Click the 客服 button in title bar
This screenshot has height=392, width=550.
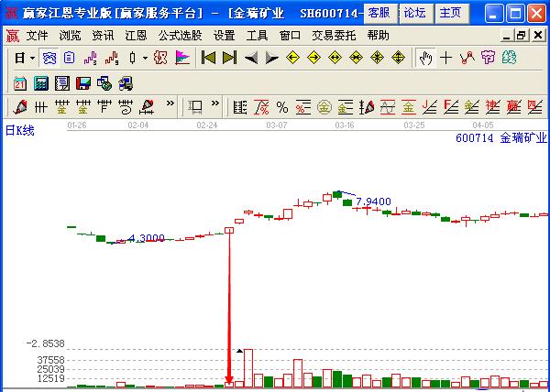coord(380,14)
